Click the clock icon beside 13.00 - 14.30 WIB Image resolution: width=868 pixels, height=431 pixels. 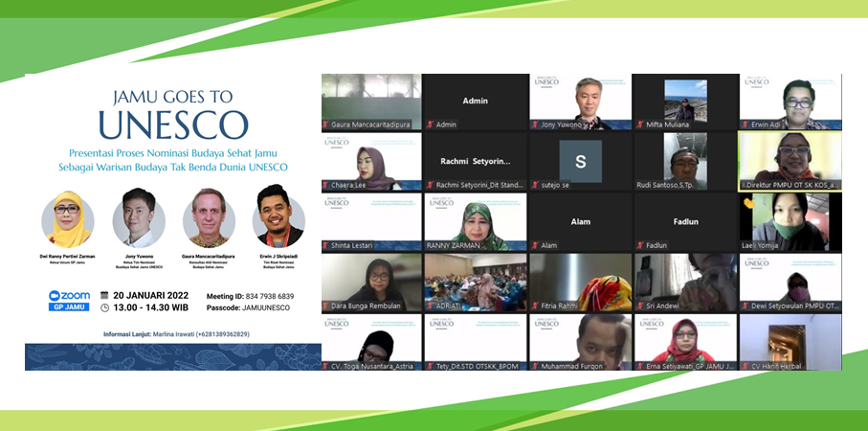104,308
